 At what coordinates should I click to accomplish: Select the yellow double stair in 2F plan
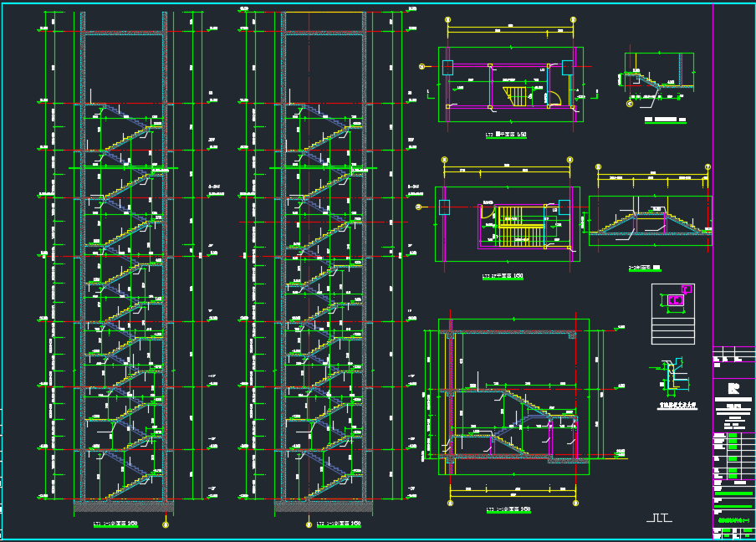point(521,227)
